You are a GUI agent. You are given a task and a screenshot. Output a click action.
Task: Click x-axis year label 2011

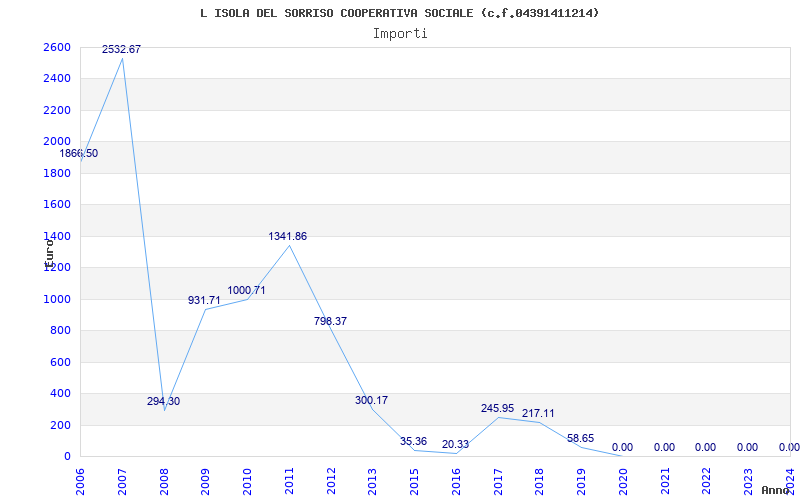(x=289, y=481)
